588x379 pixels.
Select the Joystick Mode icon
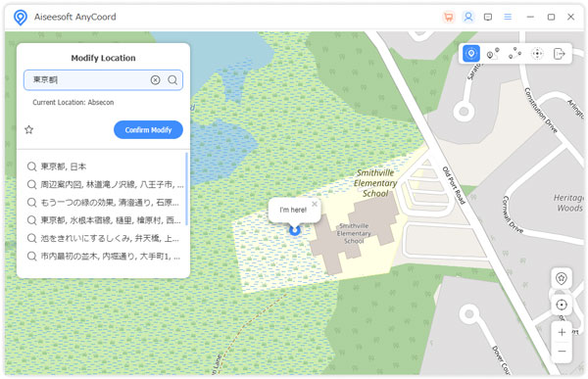click(x=537, y=54)
